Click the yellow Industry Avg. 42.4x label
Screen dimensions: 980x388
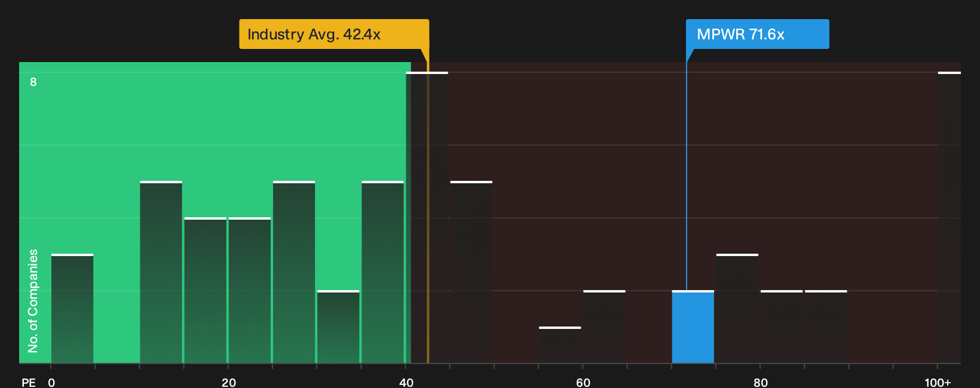[x=334, y=34]
